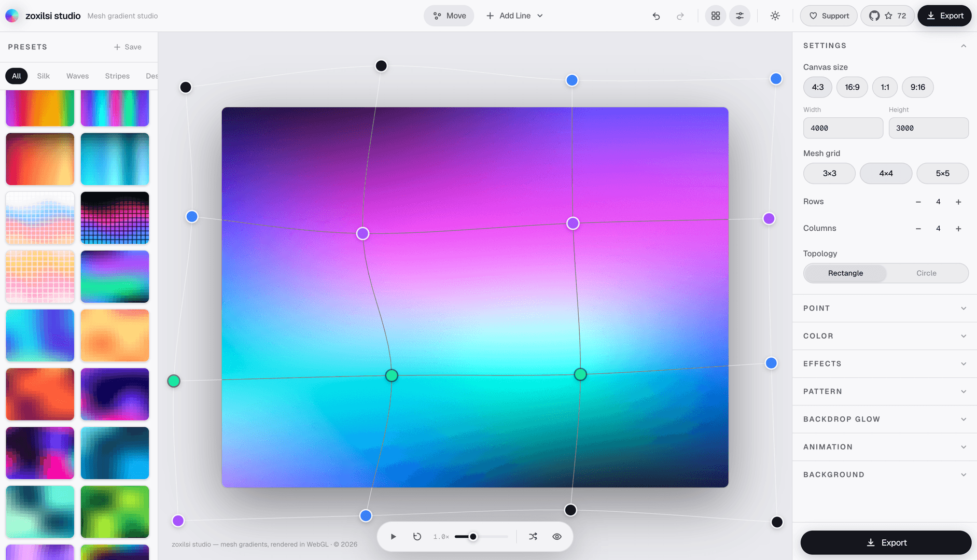Expand the Color section

click(x=885, y=336)
